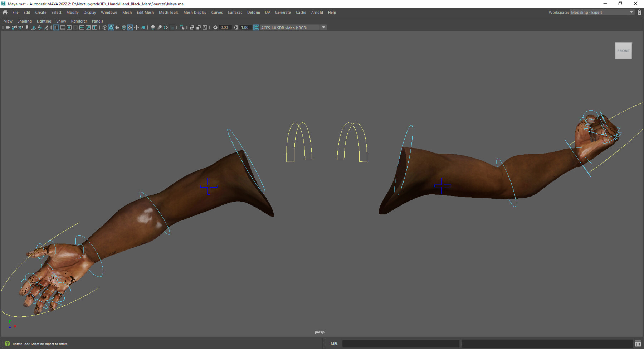This screenshot has width=644, height=349.
Task: Select the Wireframe display mode icon
Action: click(x=105, y=28)
